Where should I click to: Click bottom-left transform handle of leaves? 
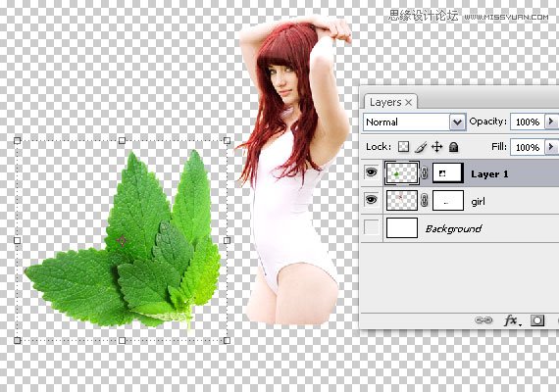point(17,340)
